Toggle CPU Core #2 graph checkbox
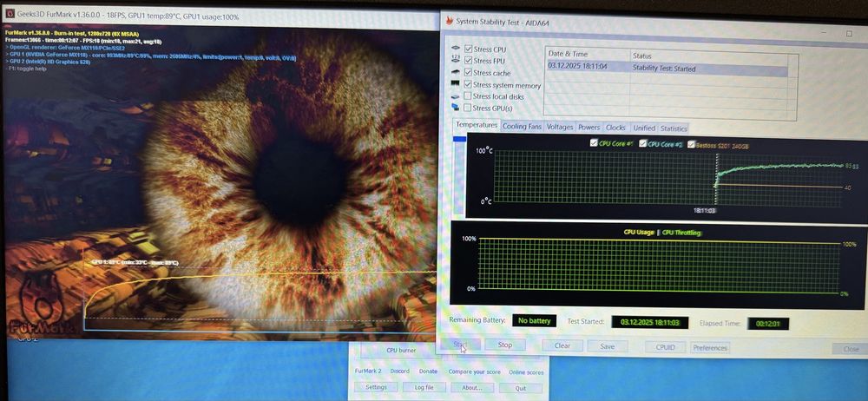868x401 pixels. click(642, 144)
